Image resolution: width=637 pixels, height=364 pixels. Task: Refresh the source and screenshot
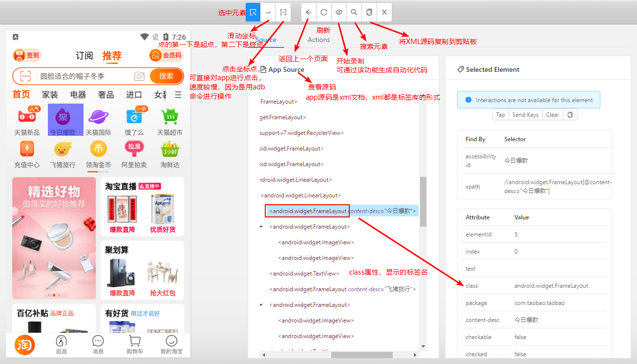324,12
